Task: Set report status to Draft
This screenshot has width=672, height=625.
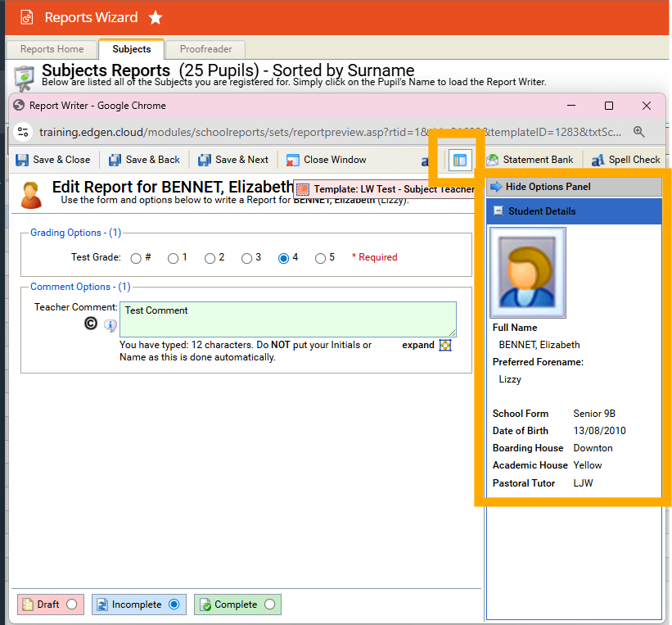Action: point(71,605)
